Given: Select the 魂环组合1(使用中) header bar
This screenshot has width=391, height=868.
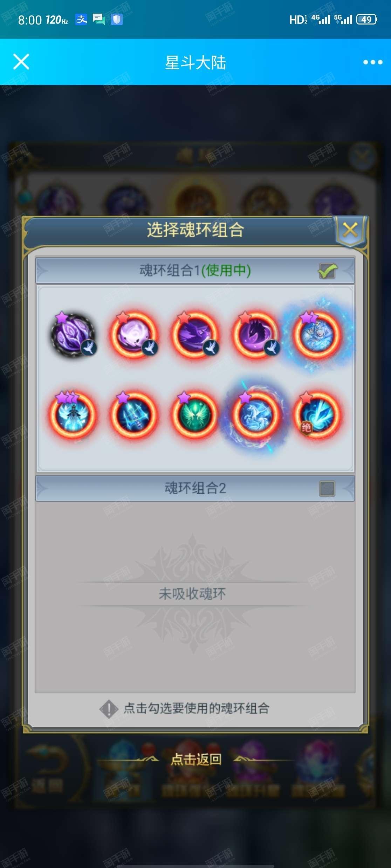Looking at the screenshot, I should [195, 271].
